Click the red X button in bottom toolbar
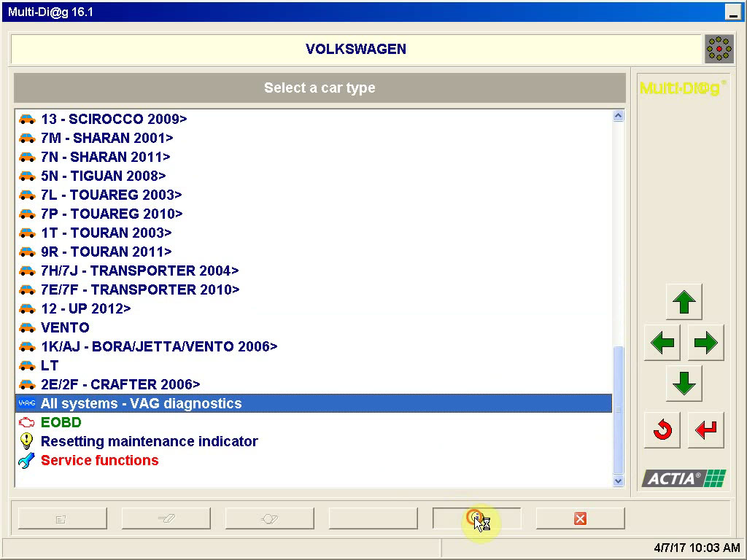This screenshot has width=747, height=560. 580,518
